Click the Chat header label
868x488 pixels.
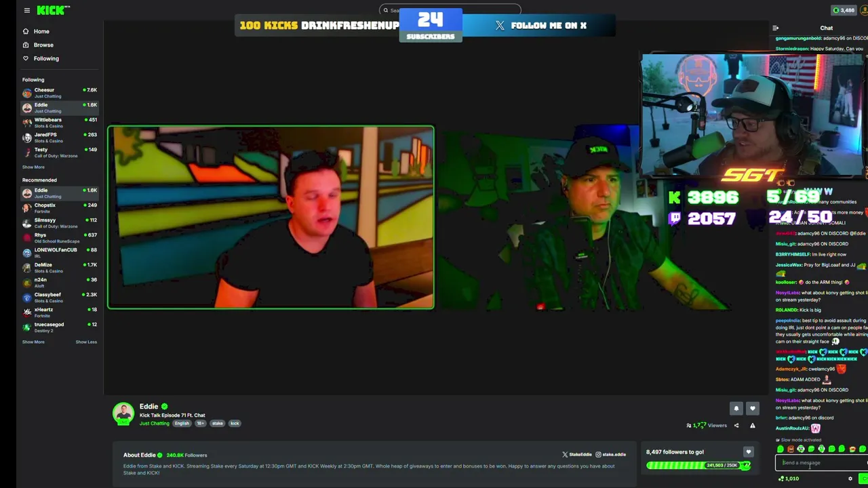point(826,28)
